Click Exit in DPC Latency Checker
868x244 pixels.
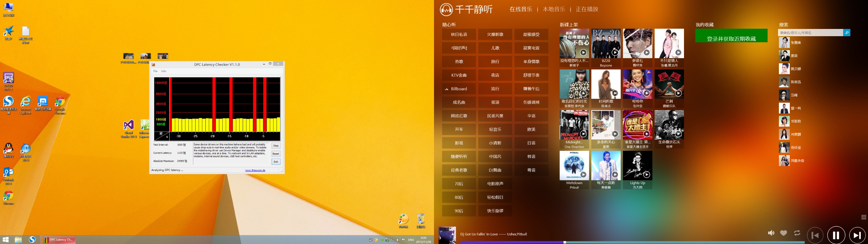(276, 162)
